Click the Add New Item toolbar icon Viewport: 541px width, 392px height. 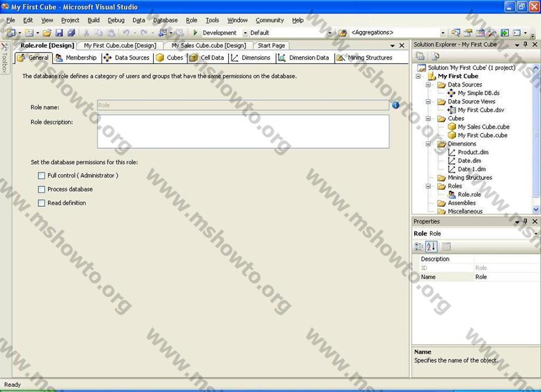pos(30,33)
